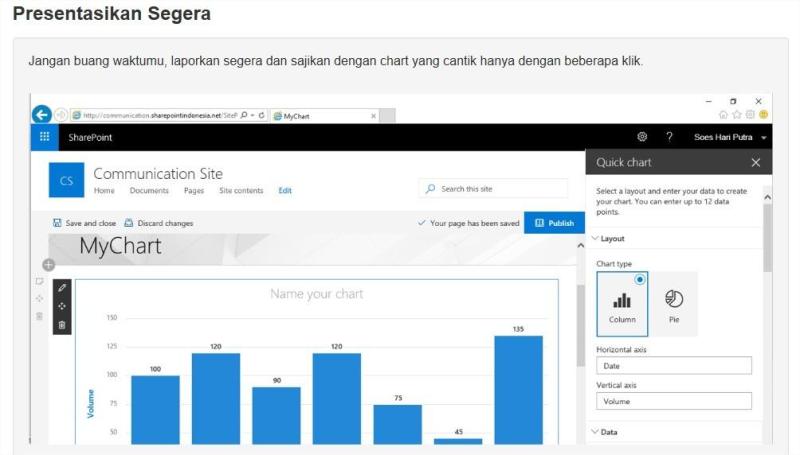
Task: Open SharePoint settings gear
Action: (642, 137)
